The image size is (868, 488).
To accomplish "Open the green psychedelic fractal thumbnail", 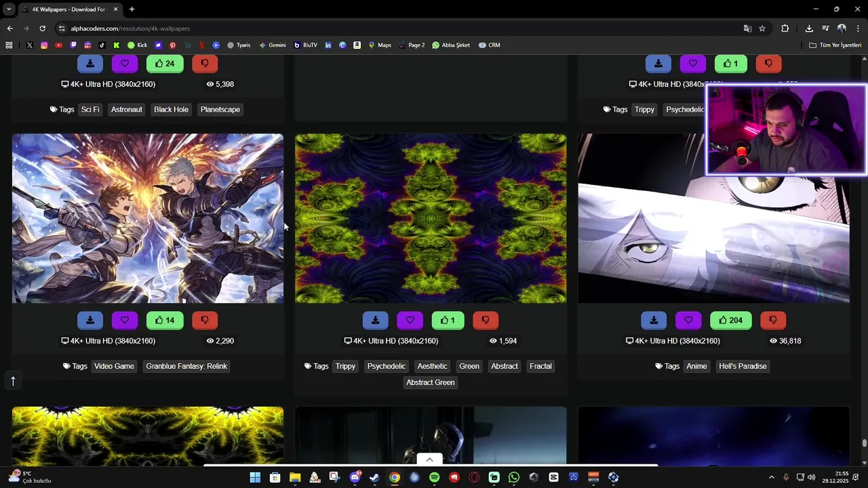I will coord(431,218).
